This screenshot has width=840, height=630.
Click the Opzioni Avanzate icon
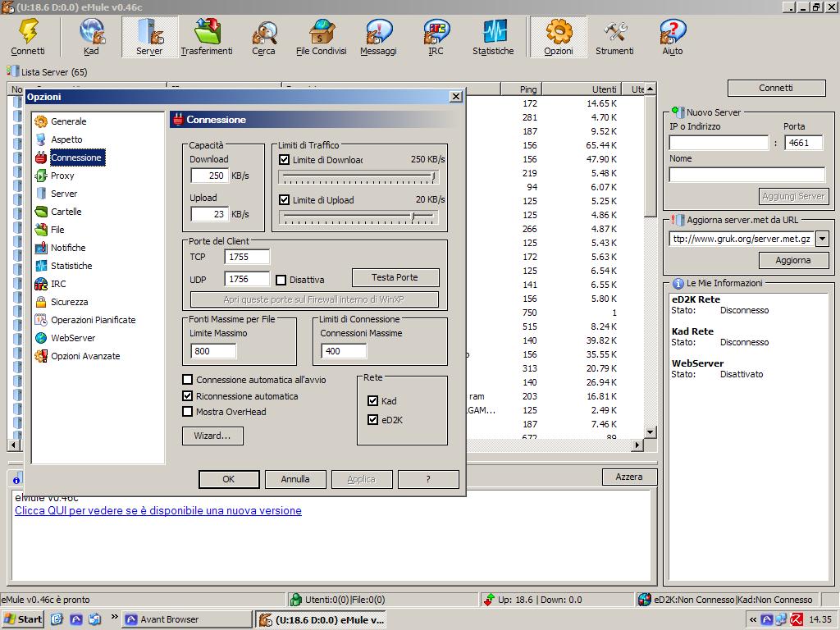41,356
